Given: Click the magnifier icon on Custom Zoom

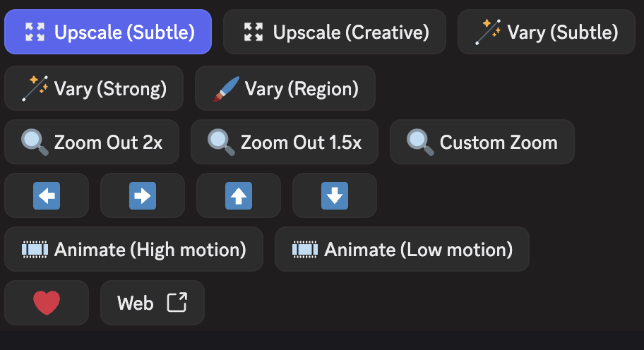Looking at the screenshot, I should click(420, 143).
